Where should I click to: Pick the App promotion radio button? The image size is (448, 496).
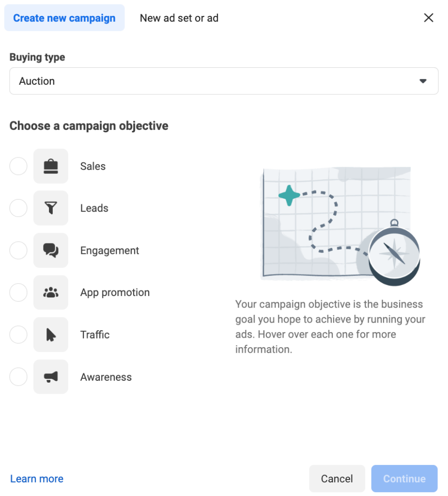pos(18,292)
